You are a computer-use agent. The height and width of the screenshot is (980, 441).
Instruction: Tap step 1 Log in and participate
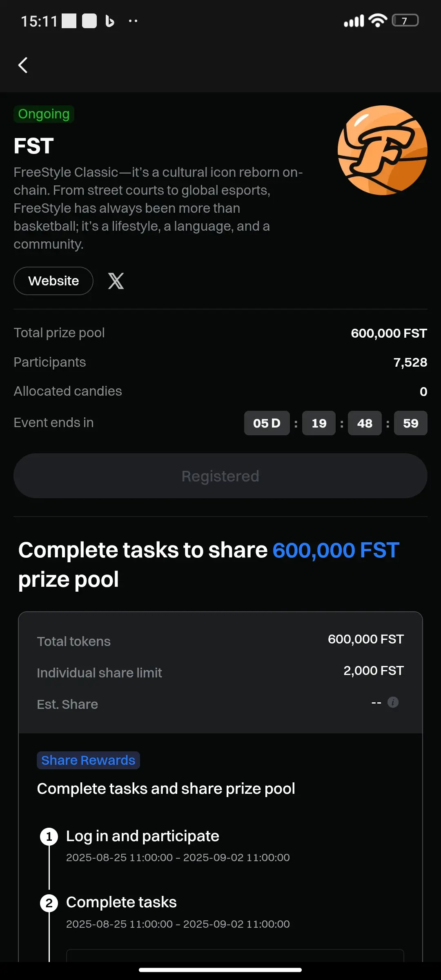(x=143, y=836)
